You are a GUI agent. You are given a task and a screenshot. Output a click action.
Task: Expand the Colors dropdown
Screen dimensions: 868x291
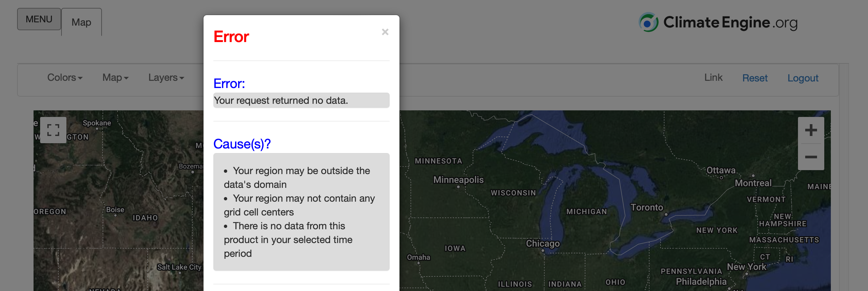[65, 78]
